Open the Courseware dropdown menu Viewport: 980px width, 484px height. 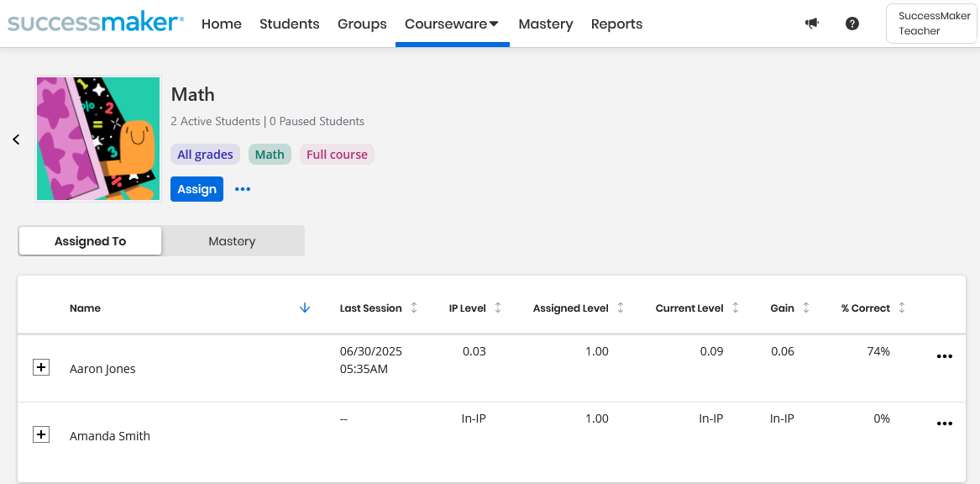452,24
